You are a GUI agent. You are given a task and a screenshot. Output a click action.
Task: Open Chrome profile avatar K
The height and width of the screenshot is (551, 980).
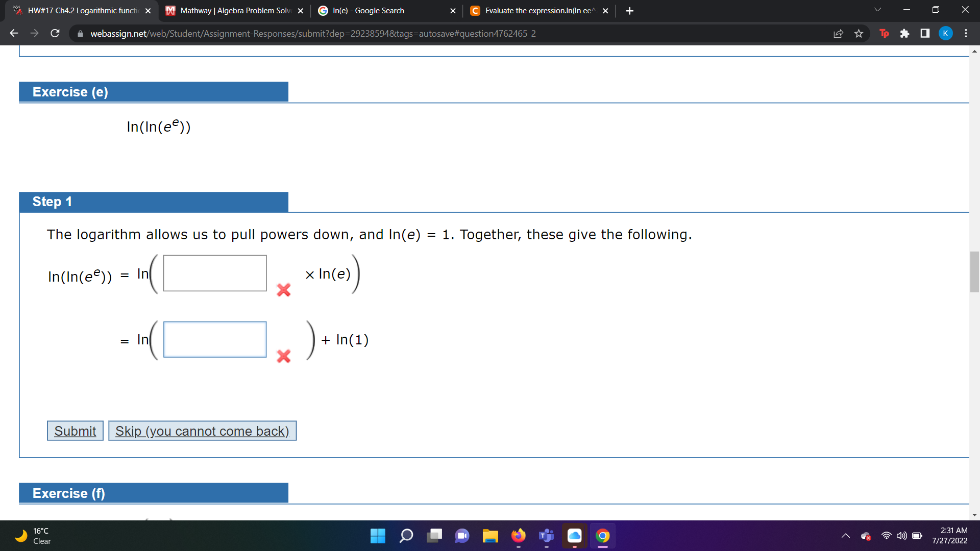(x=945, y=33)
